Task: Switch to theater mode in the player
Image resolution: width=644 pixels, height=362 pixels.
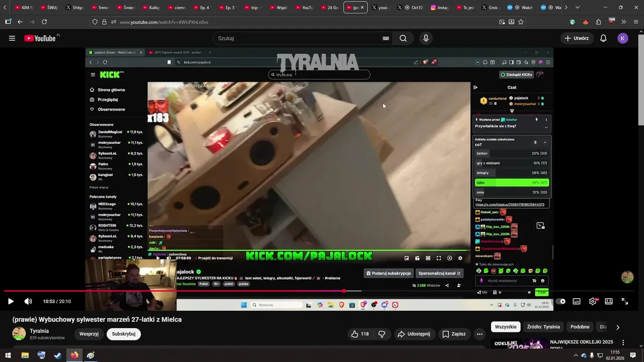Action: click(609, 301)
